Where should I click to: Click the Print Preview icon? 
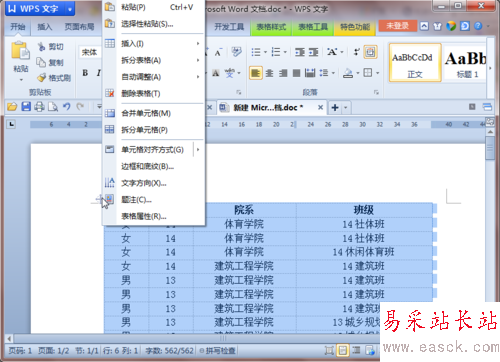(x=53, y=107)
